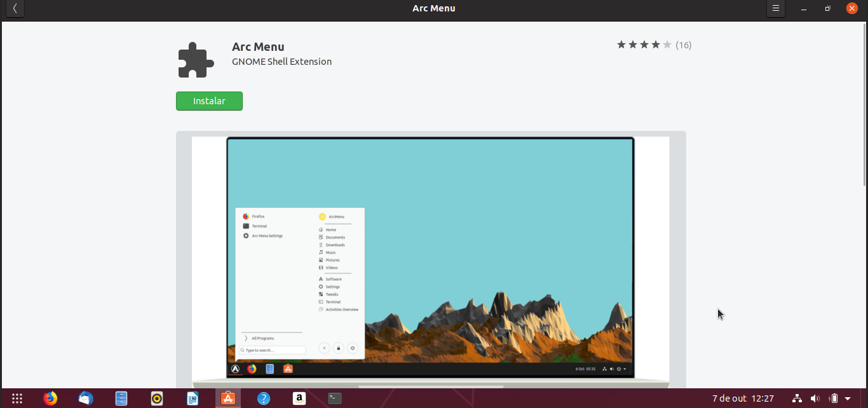The width and height of the screenshot is (868, 408).
Task: Click the volume speaker icon in the tray
Action: [815, 398]
